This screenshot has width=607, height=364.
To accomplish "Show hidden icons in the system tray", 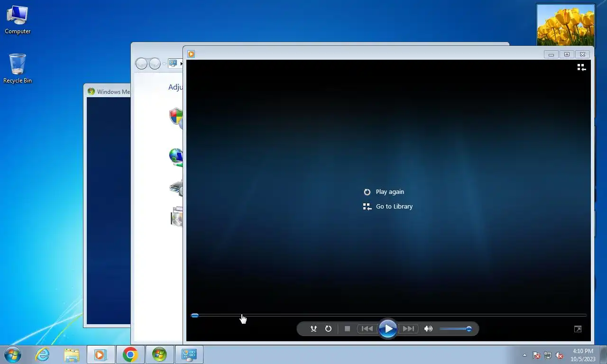I will [524, 355].
